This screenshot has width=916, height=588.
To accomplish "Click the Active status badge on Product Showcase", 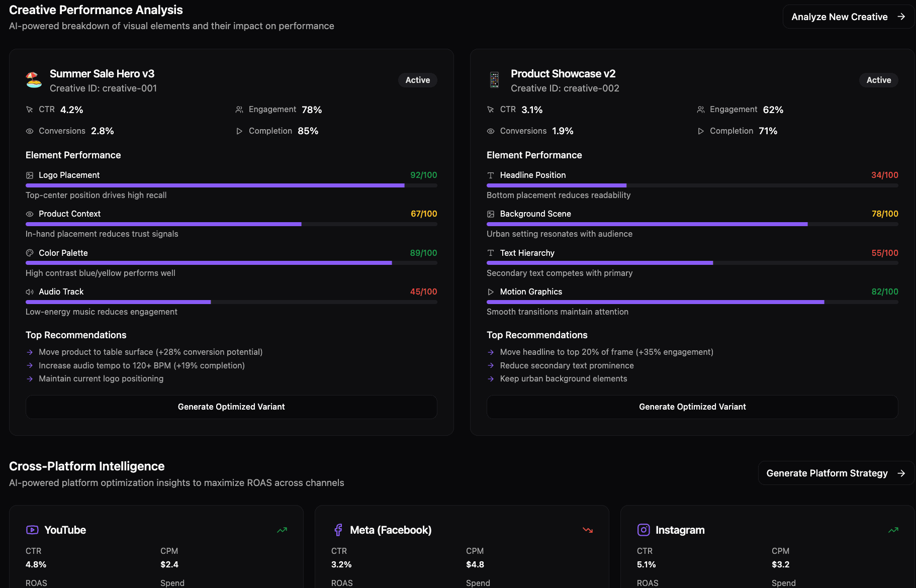I will 878,80.
